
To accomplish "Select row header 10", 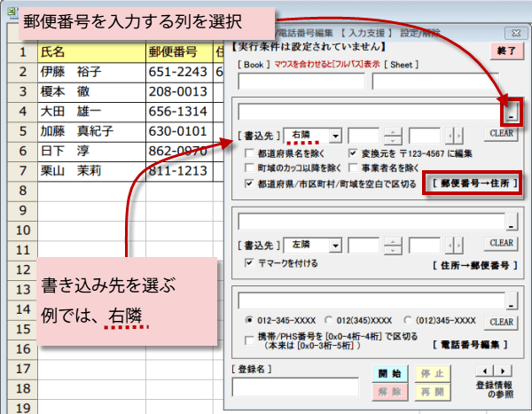I will 22,230.
